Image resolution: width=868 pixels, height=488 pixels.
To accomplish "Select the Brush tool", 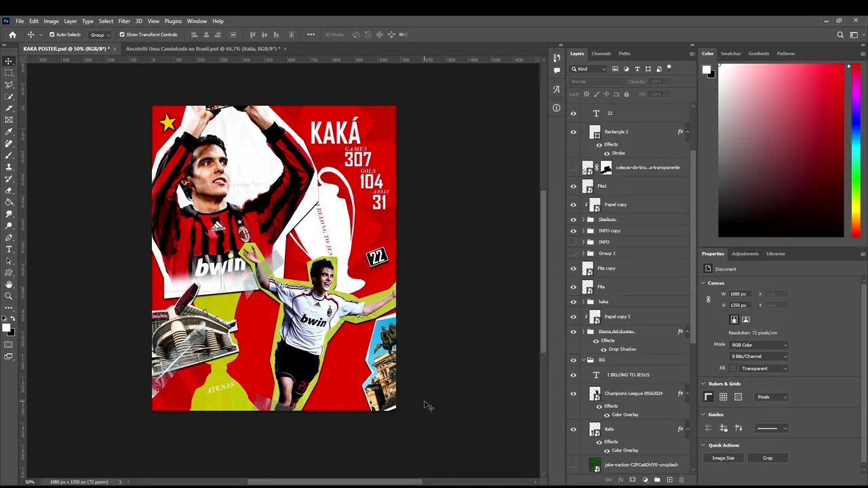I will point(9,155).
